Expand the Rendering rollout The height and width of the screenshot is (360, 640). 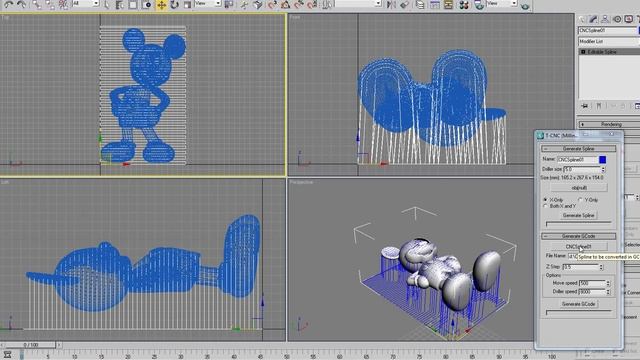(609, 124)
